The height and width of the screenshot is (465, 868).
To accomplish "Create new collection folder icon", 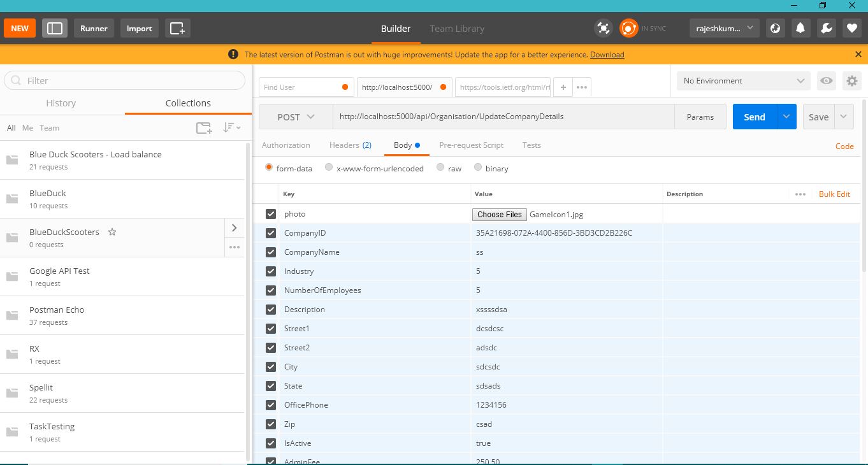I will (204, 128).
